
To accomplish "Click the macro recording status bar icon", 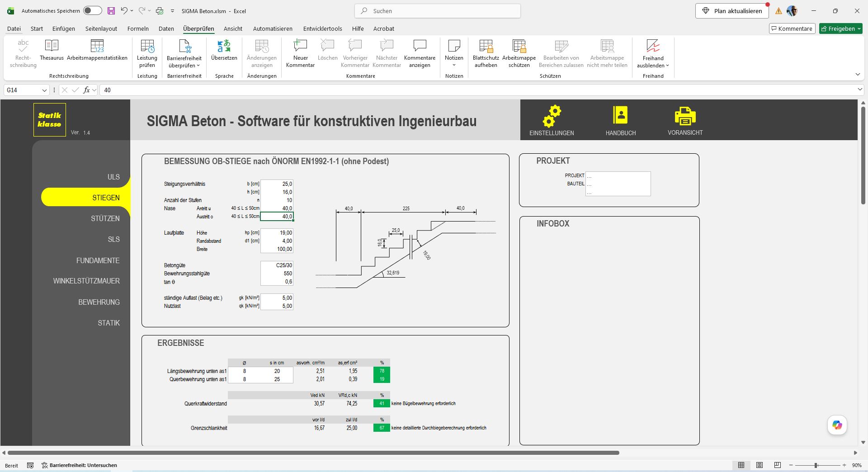I will [30, 465].
